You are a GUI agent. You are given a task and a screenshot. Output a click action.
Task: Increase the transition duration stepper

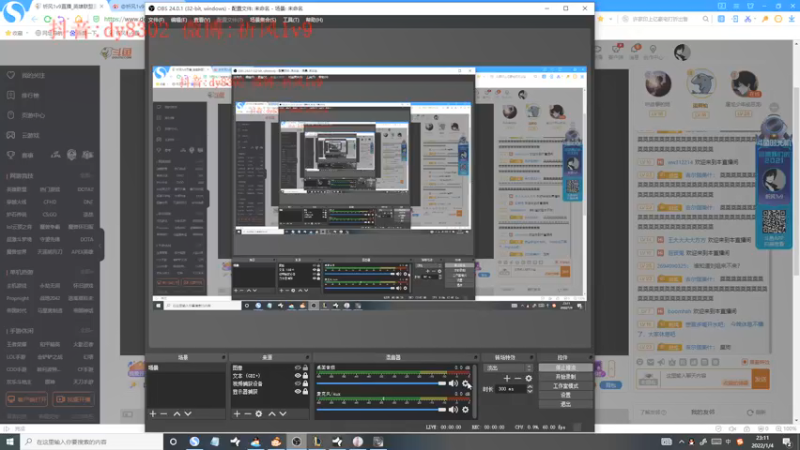(530, 387)
